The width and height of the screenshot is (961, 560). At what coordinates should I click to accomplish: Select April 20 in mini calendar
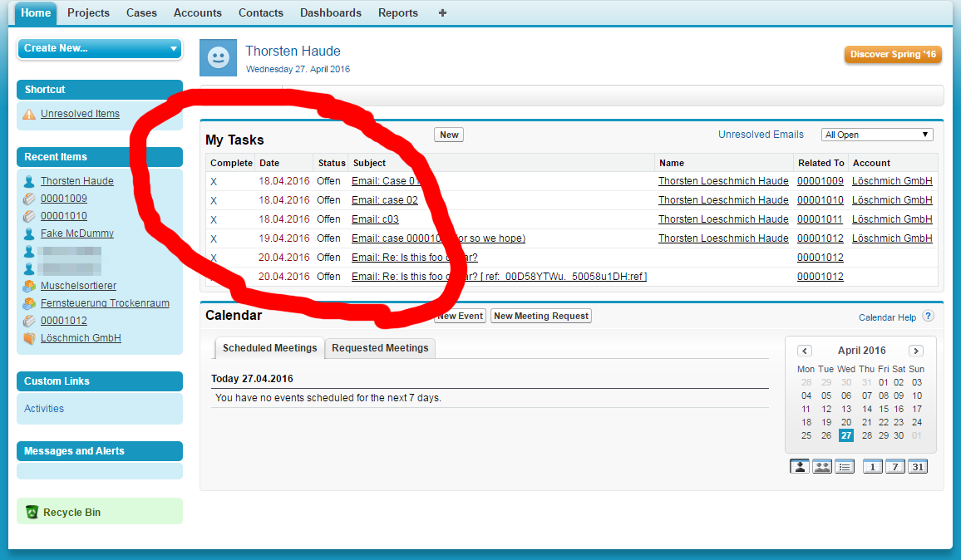[845, 422]
